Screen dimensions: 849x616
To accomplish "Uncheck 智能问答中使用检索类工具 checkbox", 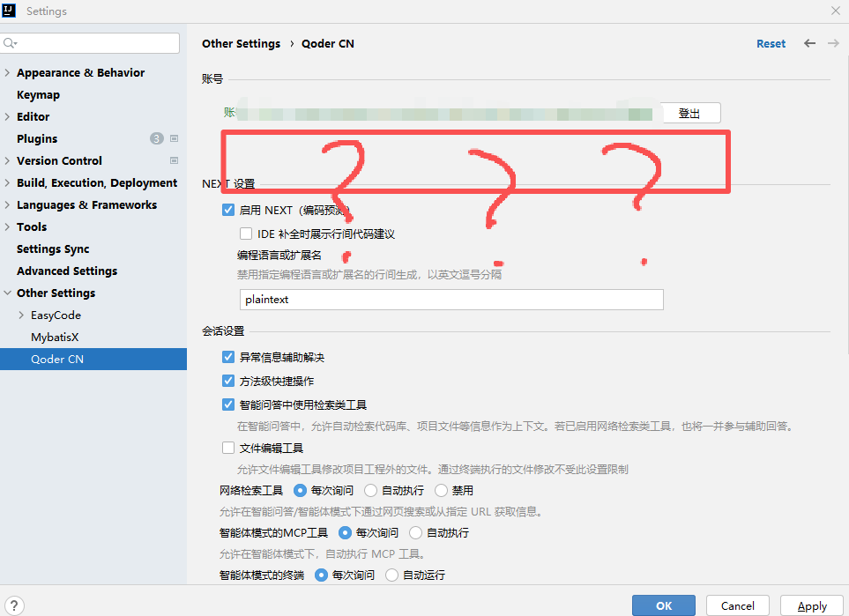I will pos(228,404).
